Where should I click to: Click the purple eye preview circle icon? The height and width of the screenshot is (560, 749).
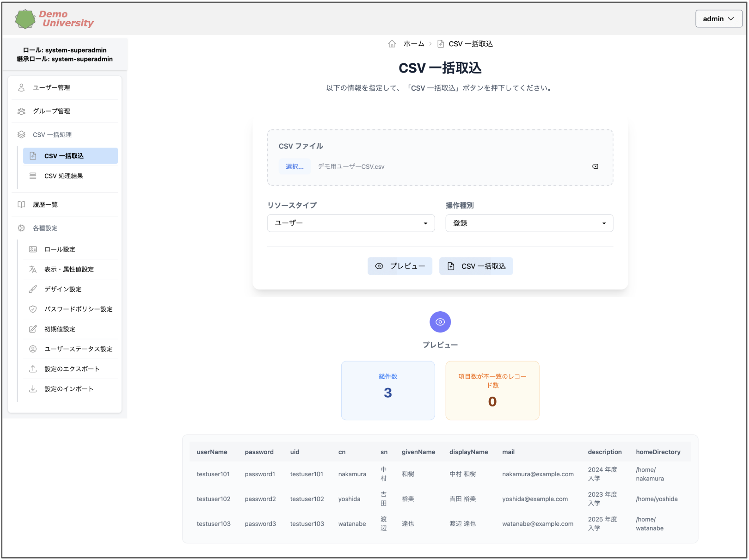(440, 322)
